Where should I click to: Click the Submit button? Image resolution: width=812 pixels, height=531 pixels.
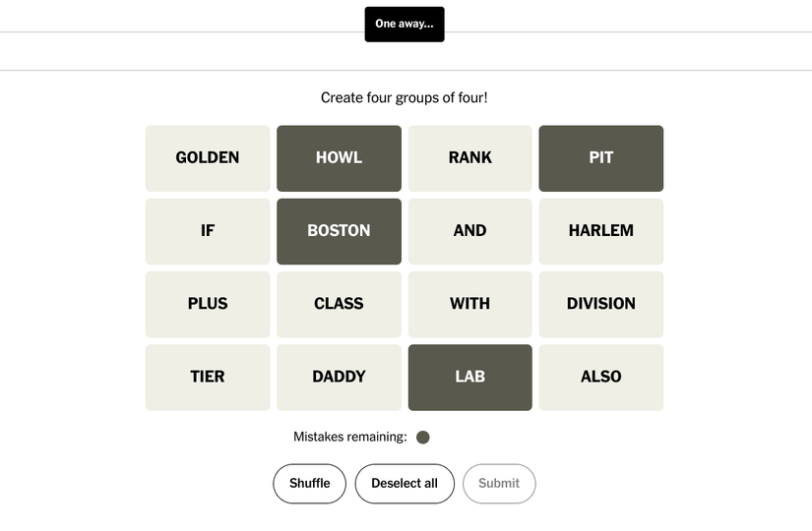[x=498, y=484]
